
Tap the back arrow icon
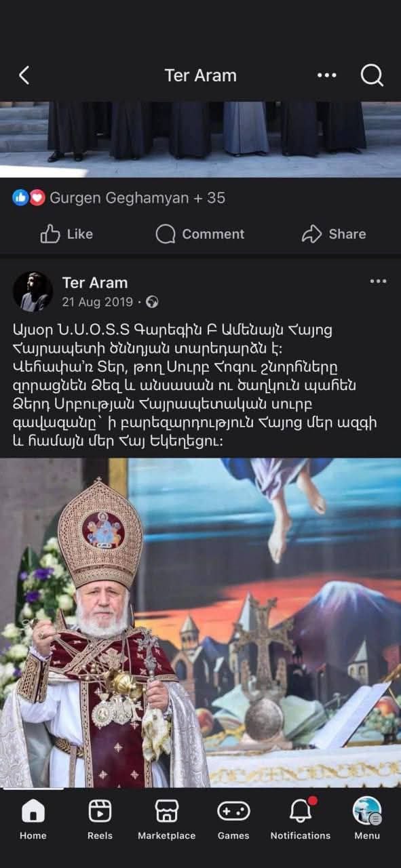(24, 75)
